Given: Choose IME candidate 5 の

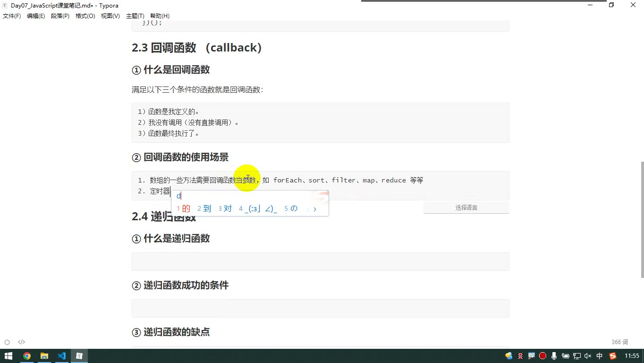Looking at the screenshot, I should point(291,208).
